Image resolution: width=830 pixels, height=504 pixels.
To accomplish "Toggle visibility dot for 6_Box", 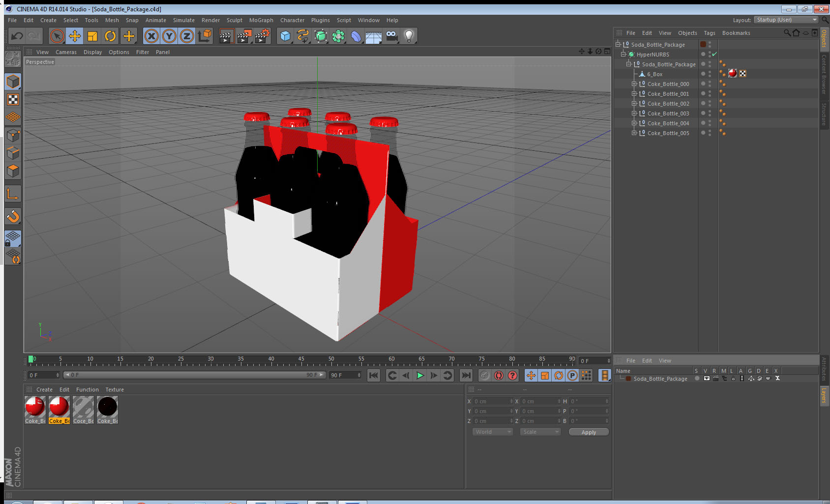I will pyautogui.click(x=703, y=74).
